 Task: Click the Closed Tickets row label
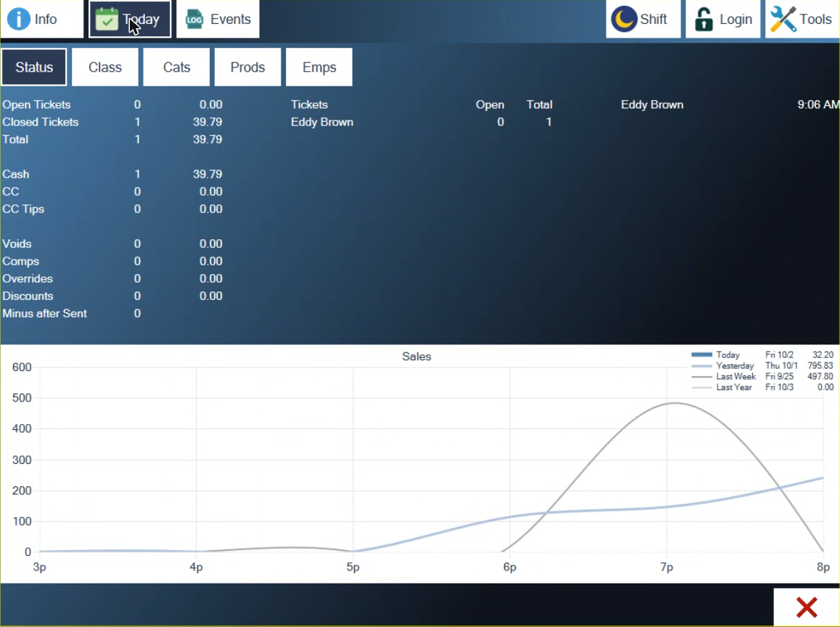pyautogui.click(x=40, y=122)
